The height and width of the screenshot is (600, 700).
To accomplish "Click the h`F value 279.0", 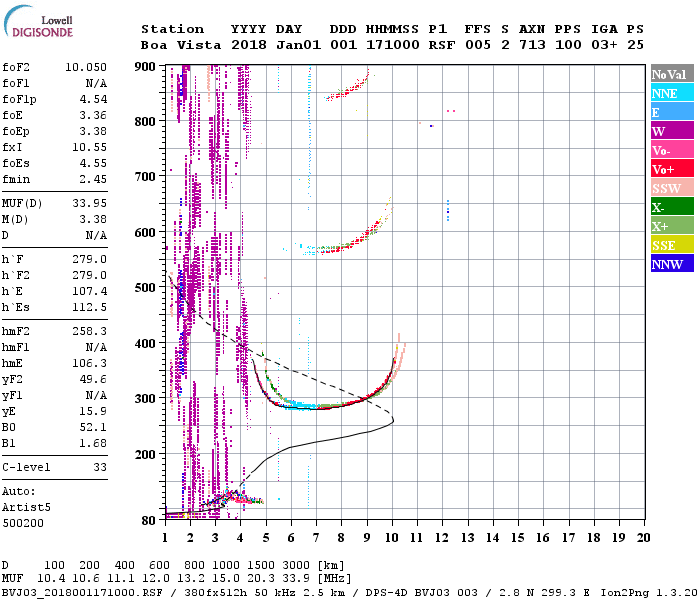I will 89,259.
